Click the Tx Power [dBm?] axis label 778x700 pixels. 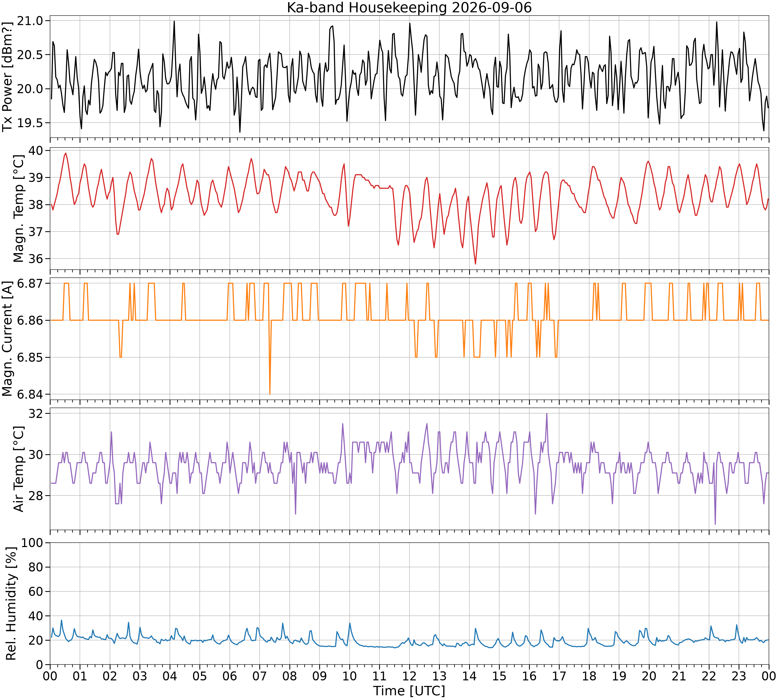click(x=7, y=76)
